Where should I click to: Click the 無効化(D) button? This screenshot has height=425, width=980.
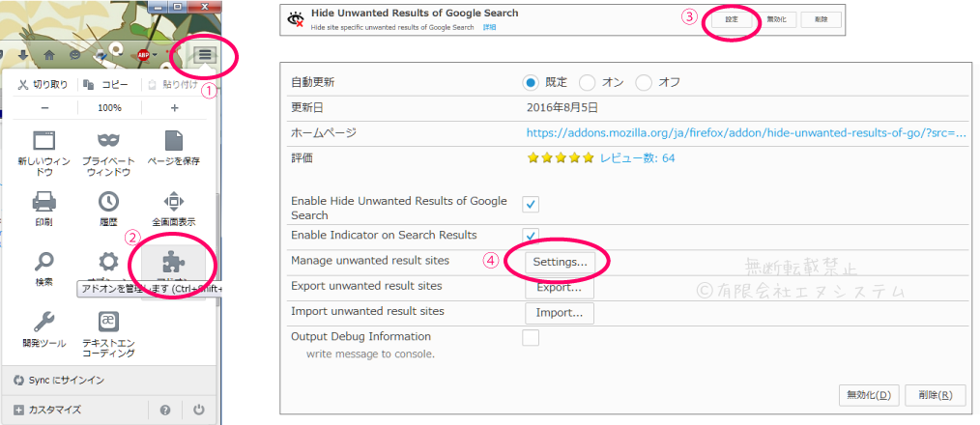tap(869, 395)
